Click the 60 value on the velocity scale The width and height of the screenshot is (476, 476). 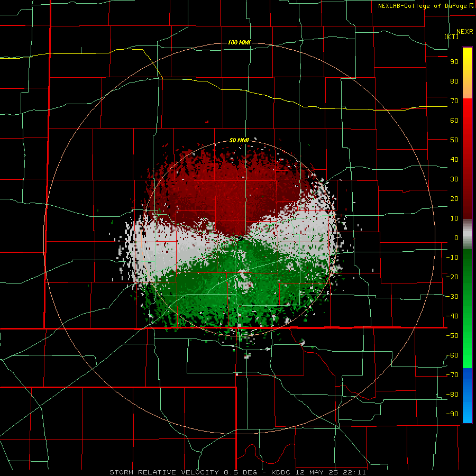tap(454, 121)
